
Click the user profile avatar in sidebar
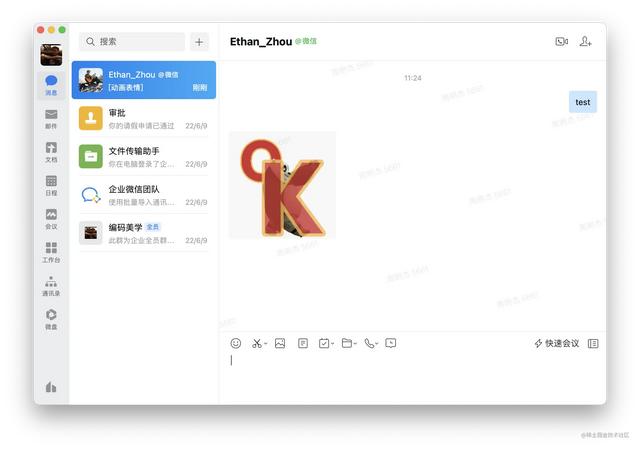click(x=51, y=55)
